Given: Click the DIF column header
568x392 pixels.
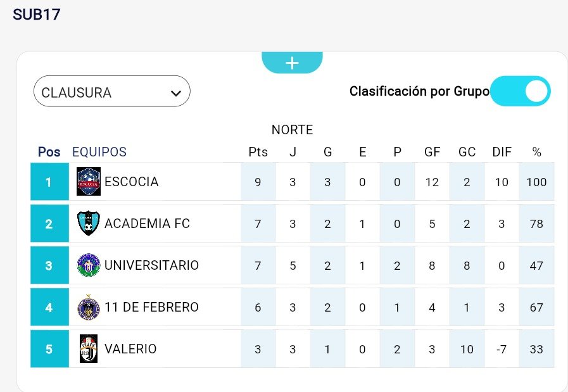Looking at the screenshot, I should [502, 152].
